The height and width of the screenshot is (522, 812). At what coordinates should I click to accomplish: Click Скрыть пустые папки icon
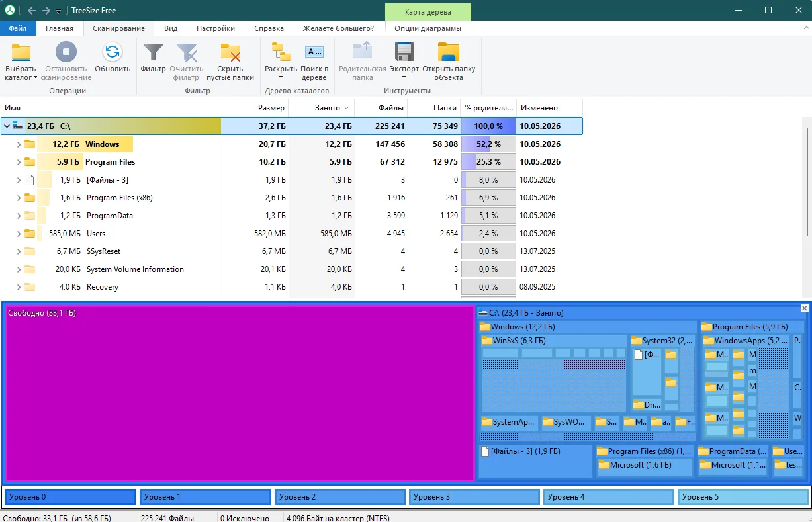pos(230,52)
